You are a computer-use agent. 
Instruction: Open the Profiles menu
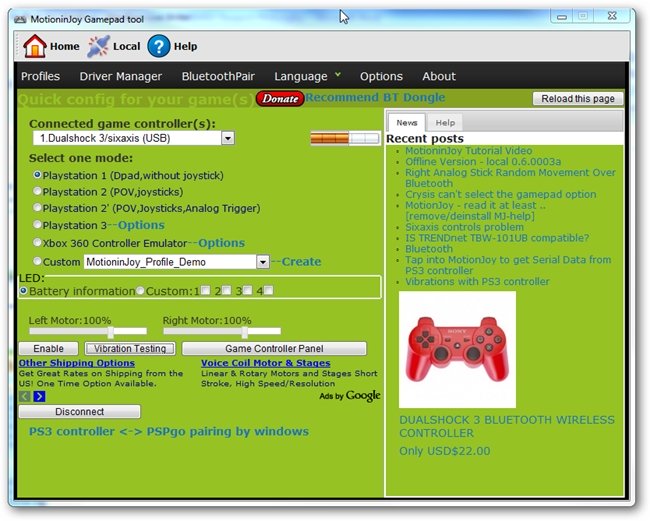click(40, 76)
